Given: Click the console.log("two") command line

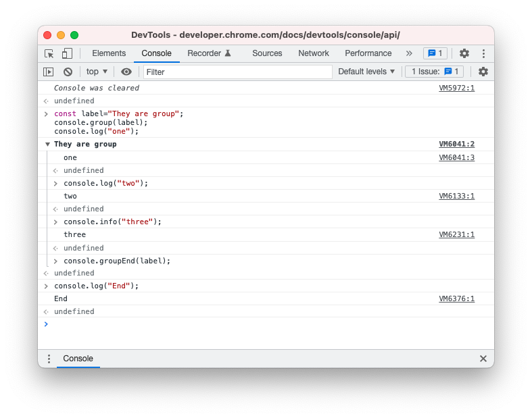Looking at the screenshot, I should 106,184.
